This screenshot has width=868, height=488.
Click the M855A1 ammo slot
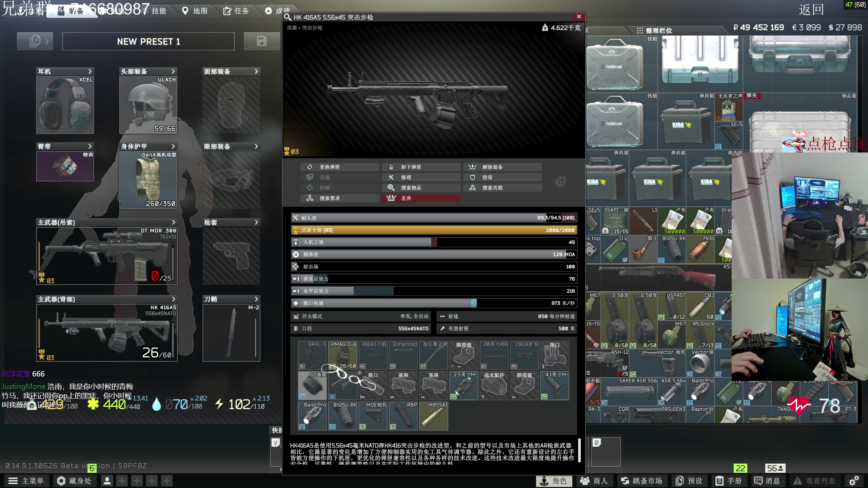[x=434, y=416]
